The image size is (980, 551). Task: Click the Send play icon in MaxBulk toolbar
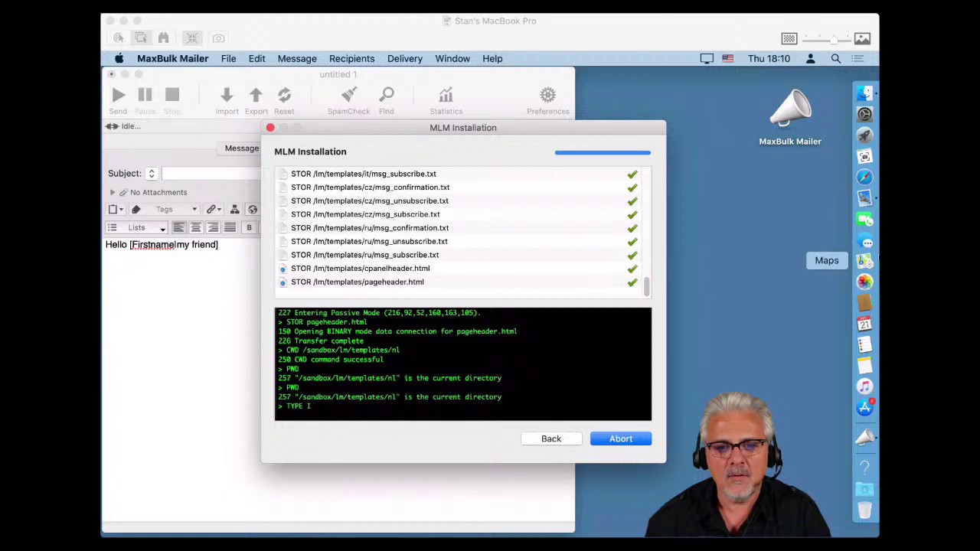coord(118,95)
